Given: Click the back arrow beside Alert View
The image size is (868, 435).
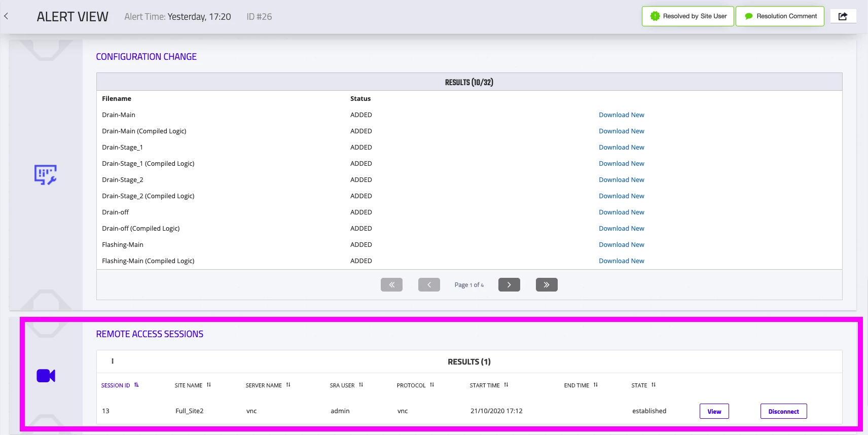Looking at the screenshot, I should click(x=6, y=16).
